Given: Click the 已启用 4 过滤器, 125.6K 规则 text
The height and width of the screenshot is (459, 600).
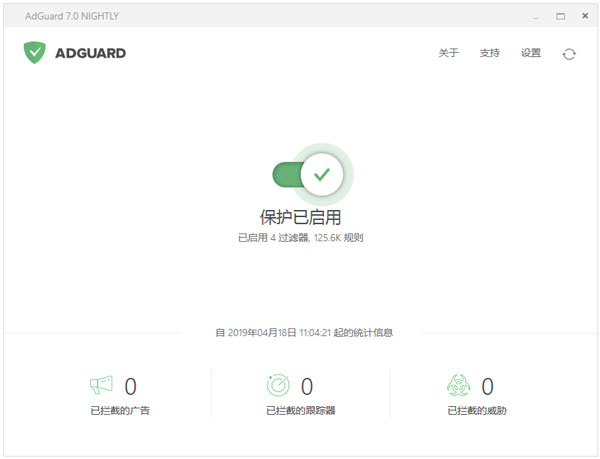Looking at the screenshot, I should (300, 238).
